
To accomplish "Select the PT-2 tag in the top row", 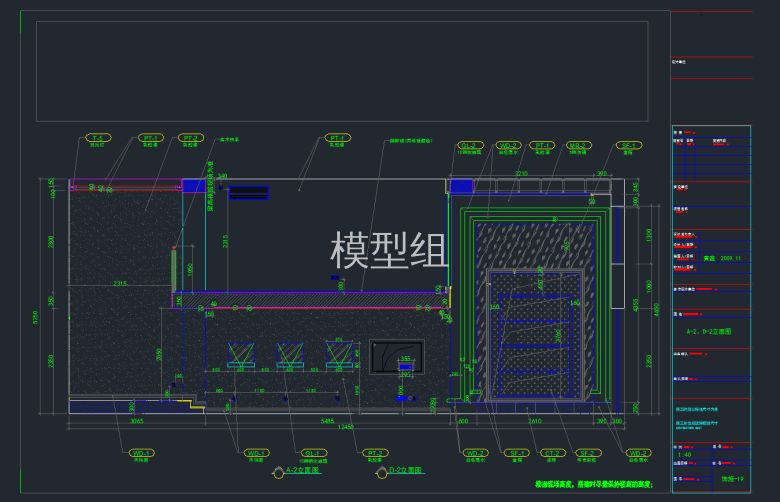I will 192,138.
